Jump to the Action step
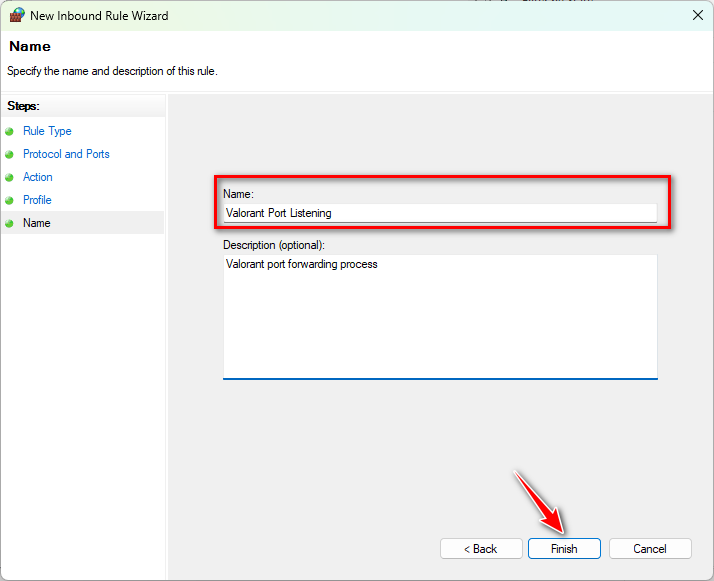 click(38, 177)
